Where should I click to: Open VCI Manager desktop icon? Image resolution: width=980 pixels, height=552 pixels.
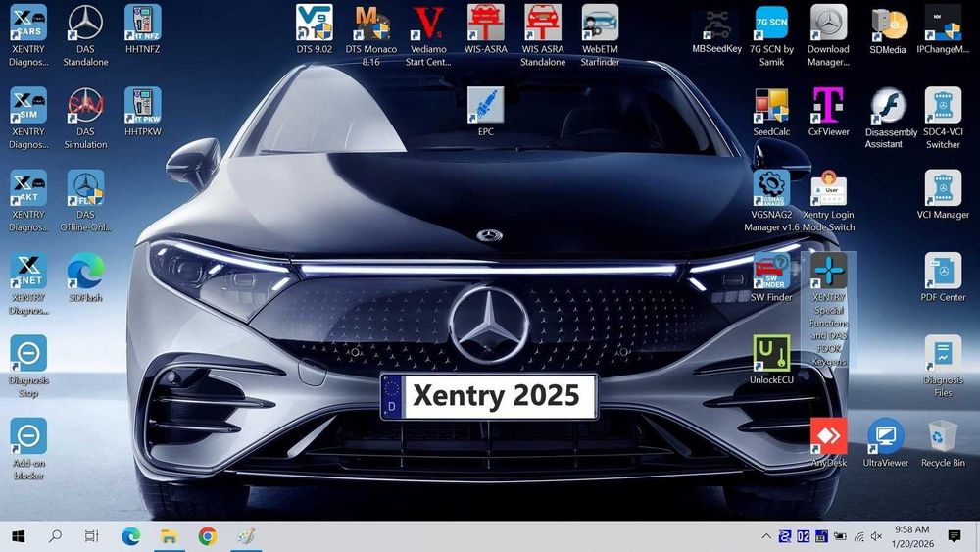pyautogui.click(x=943, y=187)
